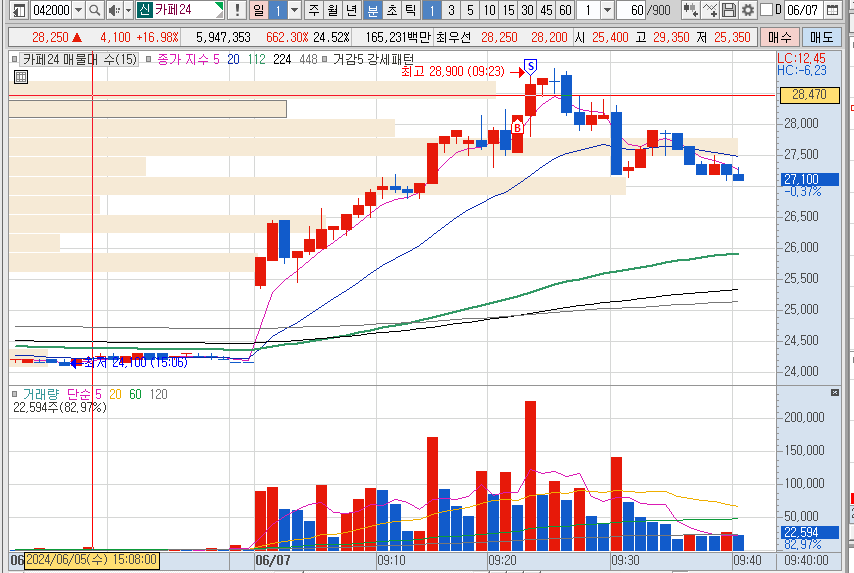
Task: Click the HC:-6.23 label
Action: (802, 70)
